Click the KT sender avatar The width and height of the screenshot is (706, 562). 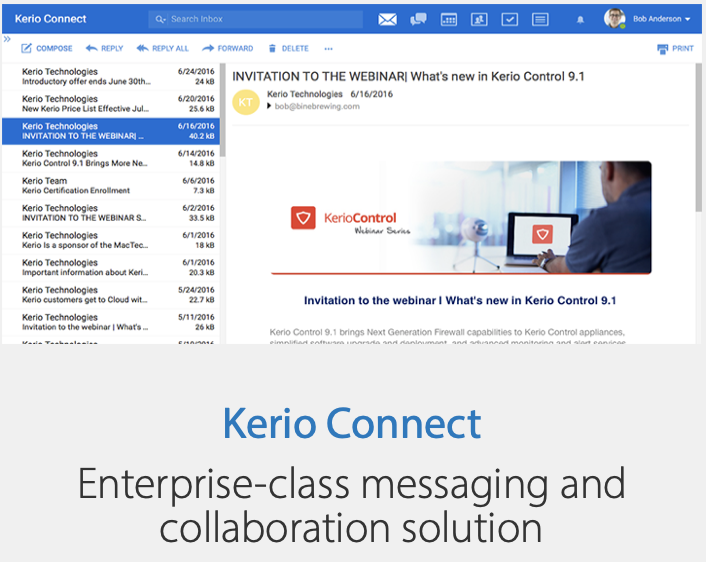pyautogui.click(x=245, y=102)
